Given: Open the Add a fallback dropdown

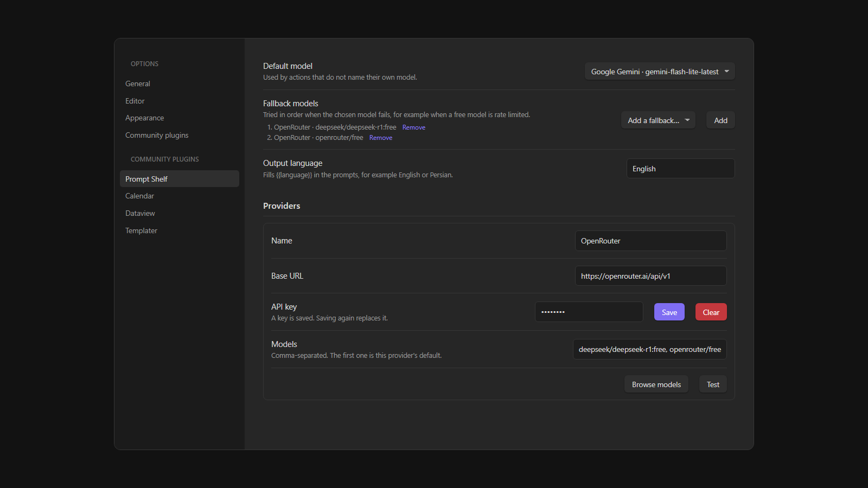Looking at the screenshot, I should pos(658,120).
